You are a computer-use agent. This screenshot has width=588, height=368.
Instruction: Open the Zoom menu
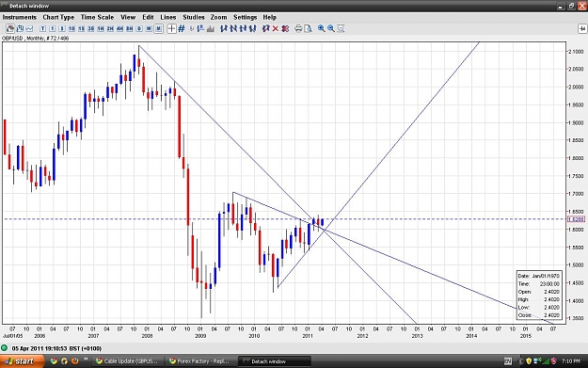(218, 17)
